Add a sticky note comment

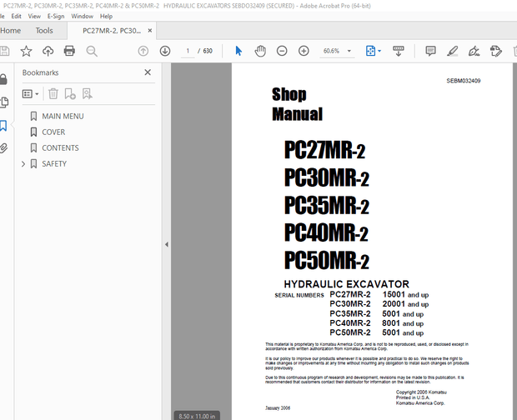tap(430, 51)
